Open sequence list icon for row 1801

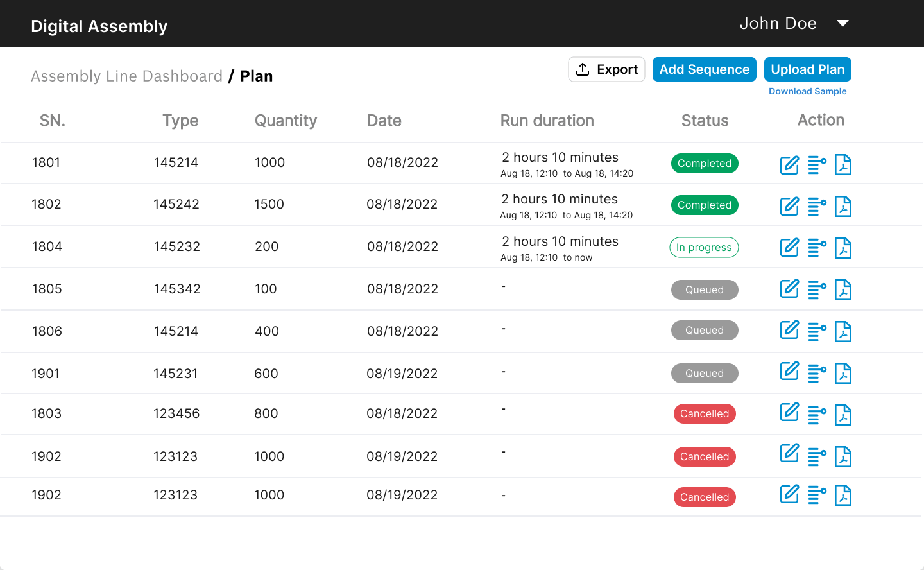[816, 165]
